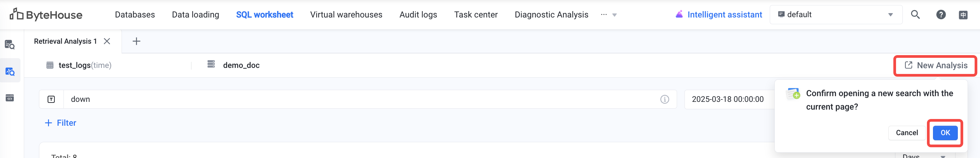Click the ByteHouse logo
Image resolution: width=980 pixels, height=158 pixels.
[x=46, y=14]
